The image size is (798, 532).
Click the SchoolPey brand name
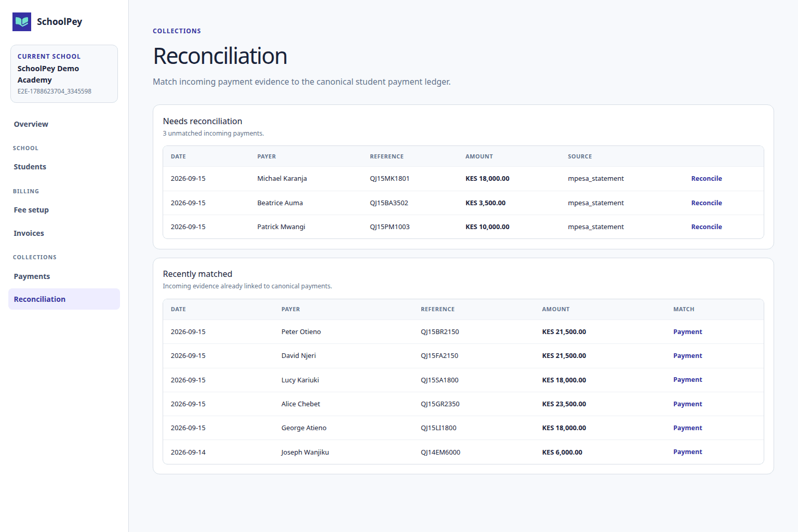click(x=59, y=22)
